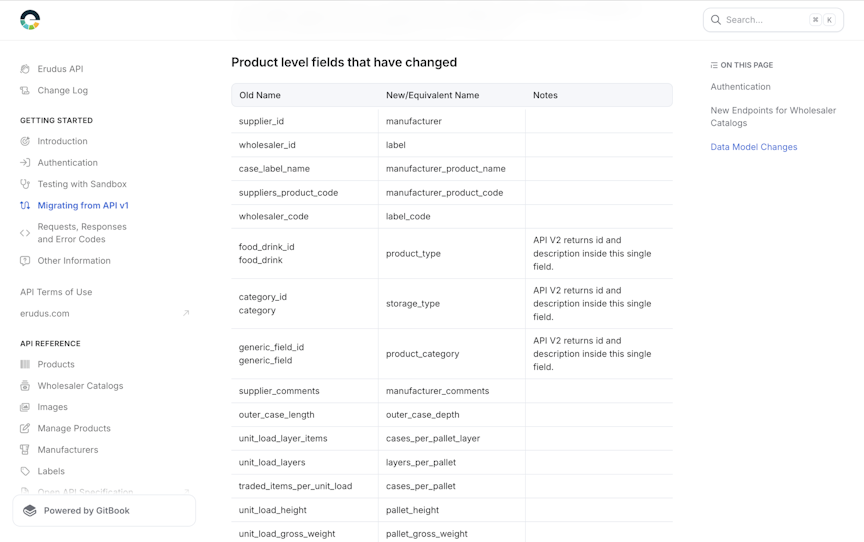Open API Terms of Use
The height and width of the screenshot is (542, 864).
(56, 292)
